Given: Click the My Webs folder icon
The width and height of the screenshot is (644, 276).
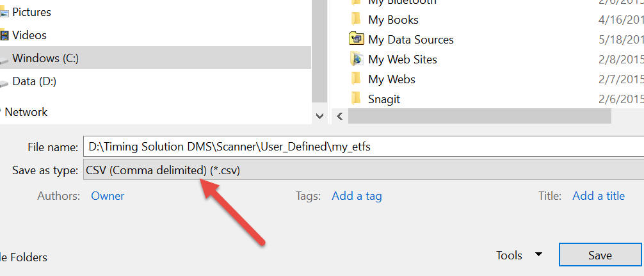Looking at the screenshot, I should point(357,79).
